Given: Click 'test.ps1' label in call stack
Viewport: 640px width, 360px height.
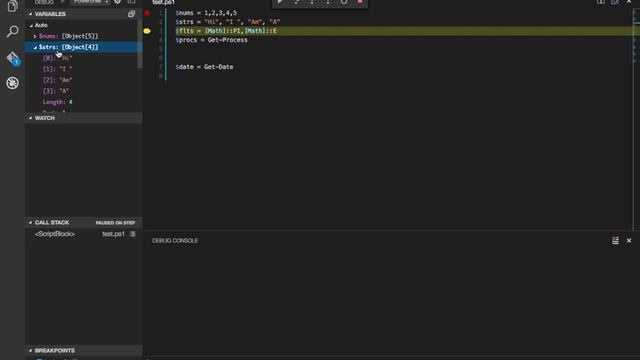Looking at the screenshot, I should tap(113, 234).
